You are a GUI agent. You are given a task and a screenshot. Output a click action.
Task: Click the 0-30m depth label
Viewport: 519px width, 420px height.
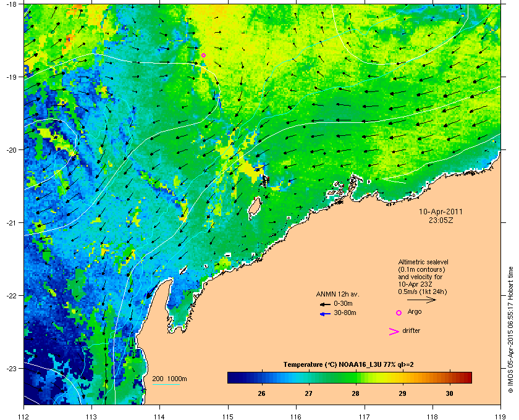(x=343, y=303)
